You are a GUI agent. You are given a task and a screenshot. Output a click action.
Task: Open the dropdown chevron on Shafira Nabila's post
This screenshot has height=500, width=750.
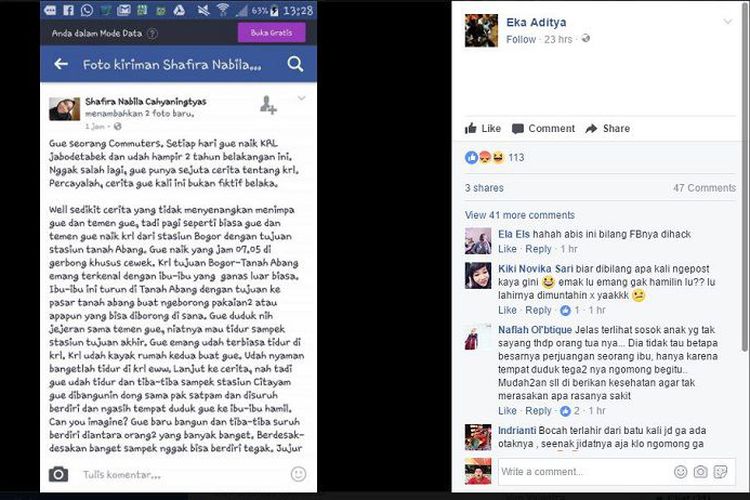[301, 98]
